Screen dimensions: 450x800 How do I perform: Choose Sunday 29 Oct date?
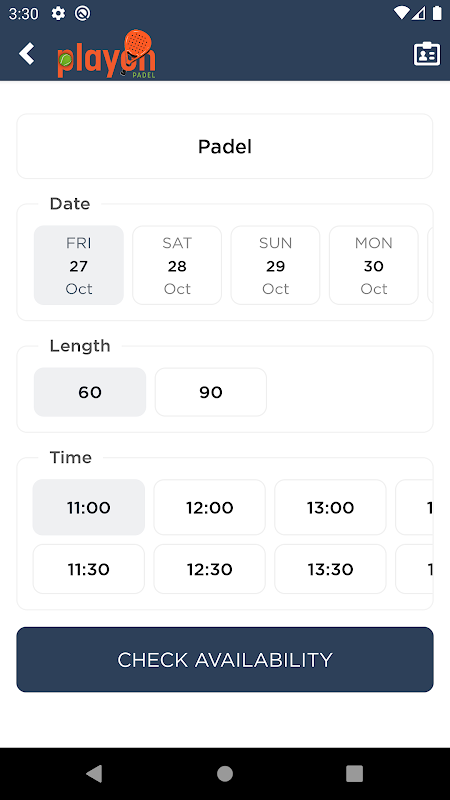tap(276, 265)
